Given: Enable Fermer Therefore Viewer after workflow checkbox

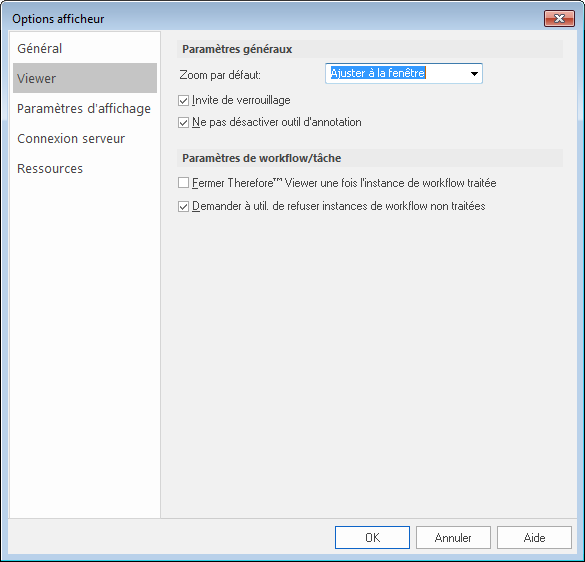Looking at the screenshot, I should pos(183,183).
